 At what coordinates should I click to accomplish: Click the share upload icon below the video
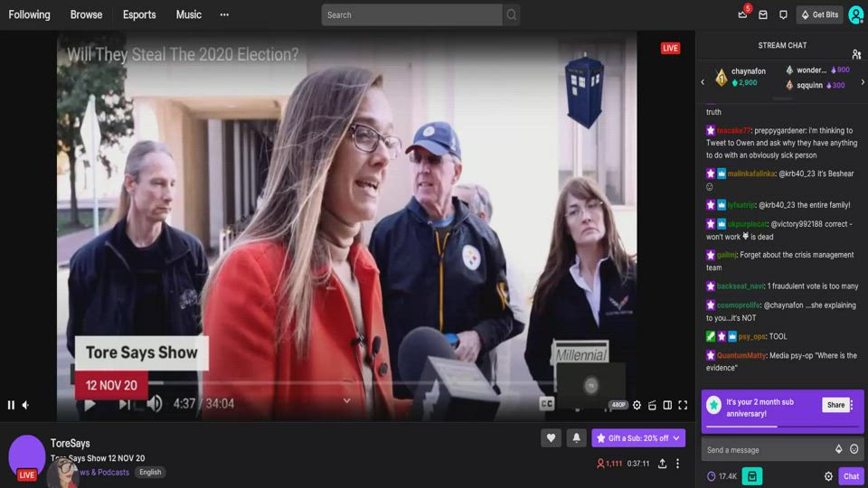click(x=662, y=464)
